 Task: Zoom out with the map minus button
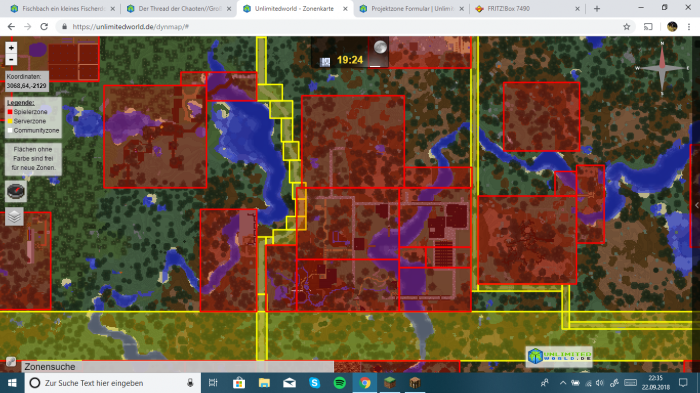[x=11, y=59]
